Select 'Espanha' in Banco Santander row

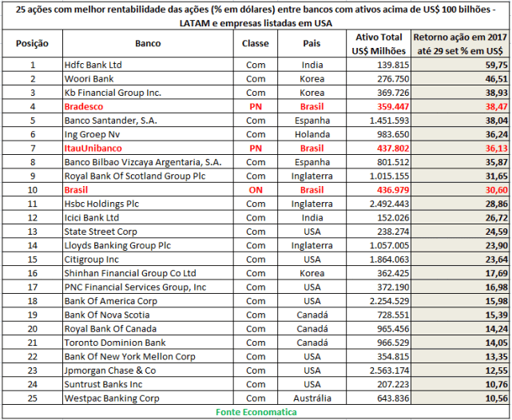[x=312, y=121]
